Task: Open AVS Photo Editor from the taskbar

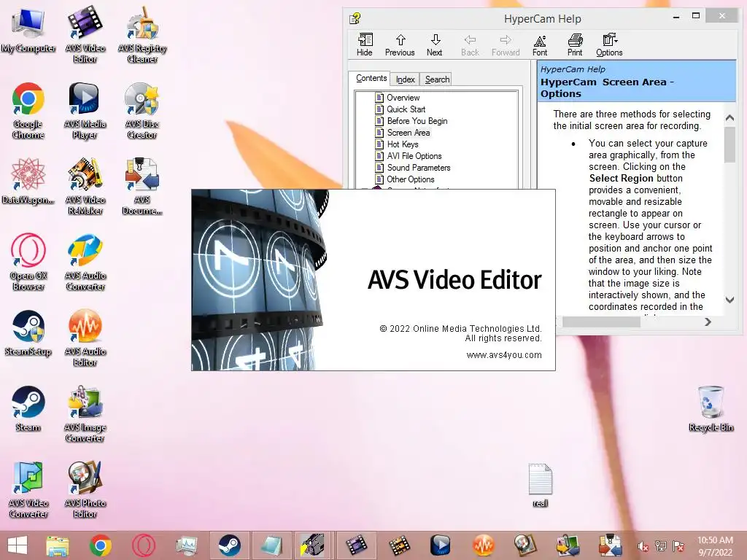Action: pyautogui.click(x=525, y=545)
